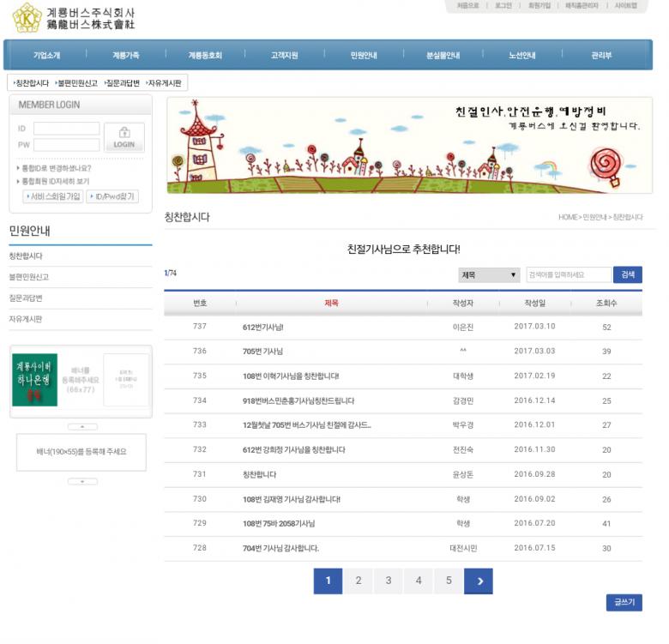Open the post titled 612번기사님!

tap(262, 327)
